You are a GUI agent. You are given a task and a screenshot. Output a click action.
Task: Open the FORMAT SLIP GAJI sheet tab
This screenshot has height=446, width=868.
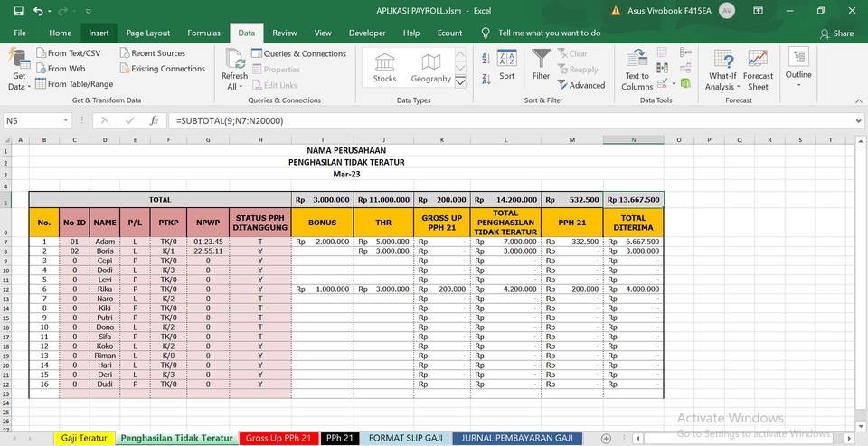click(x=406, y=438)
